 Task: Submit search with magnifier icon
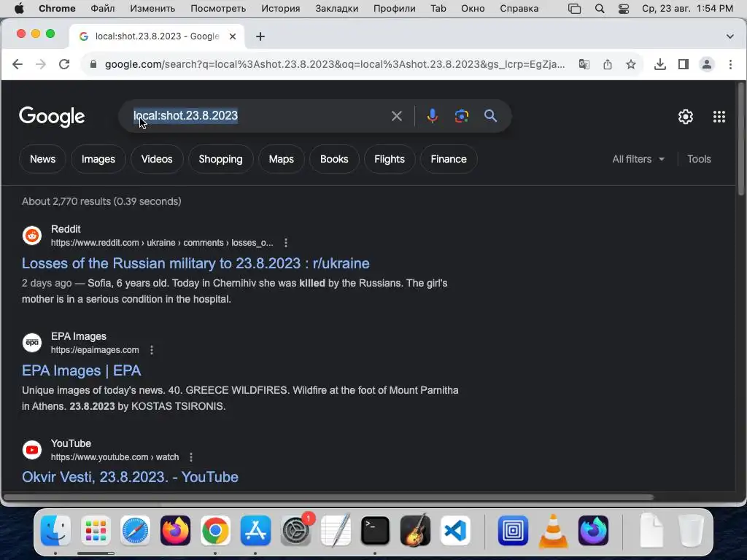click(x=491, y=116)
